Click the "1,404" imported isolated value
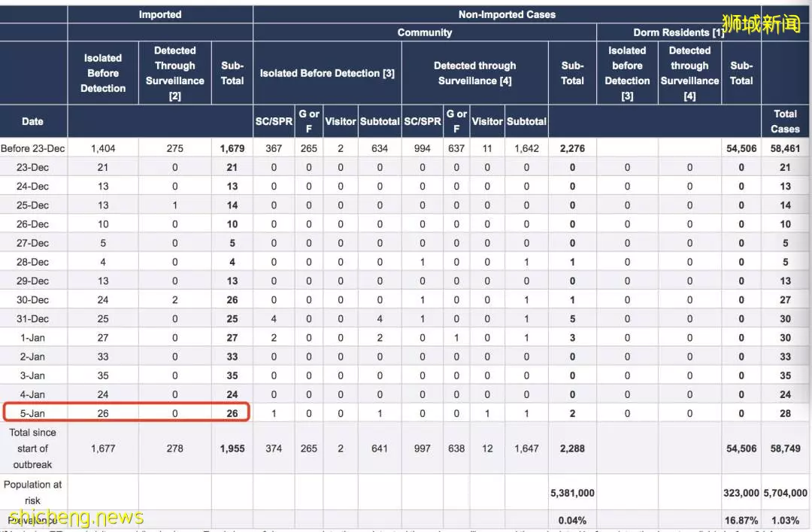Viewport: 812px width, 532px height. tap(103, 148)
